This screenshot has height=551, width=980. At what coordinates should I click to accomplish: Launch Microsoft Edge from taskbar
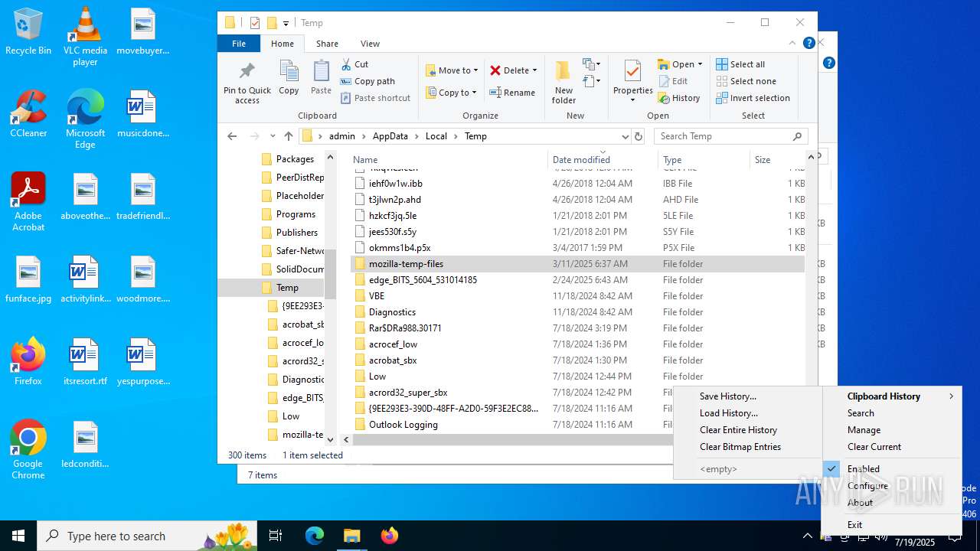pos(315,536)
